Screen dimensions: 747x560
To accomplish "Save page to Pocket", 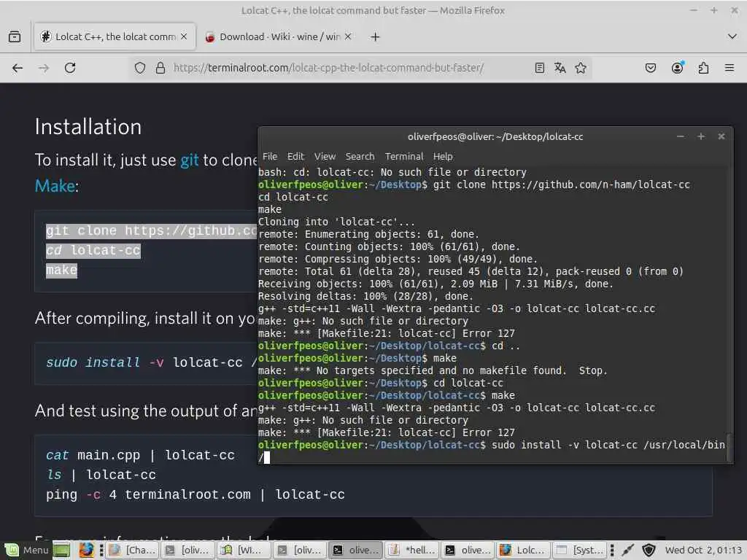I will tap(650, 68).
